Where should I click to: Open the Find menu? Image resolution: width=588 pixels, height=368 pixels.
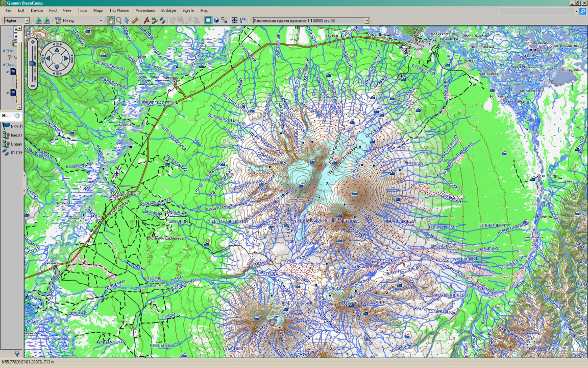coord(53,11)
